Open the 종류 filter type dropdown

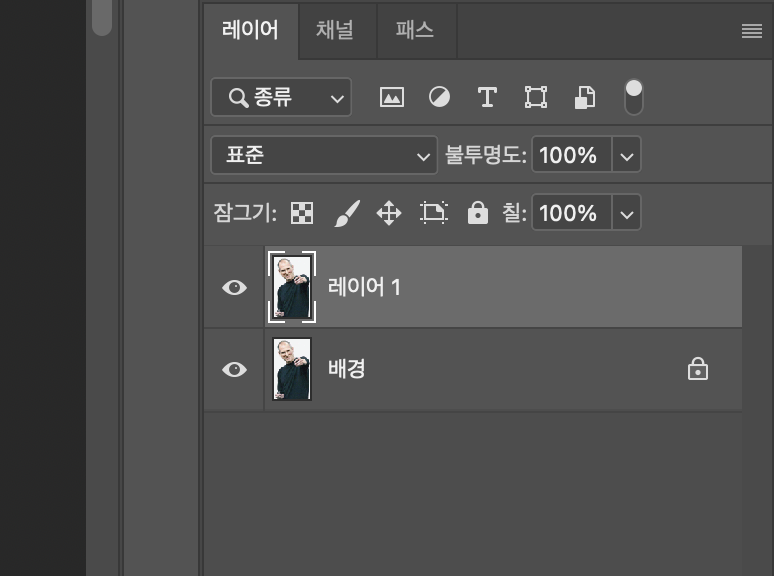(x=281, y=97)
